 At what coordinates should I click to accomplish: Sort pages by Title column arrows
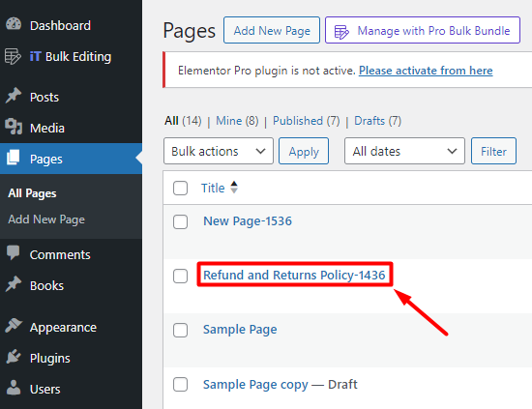tap(234, 188)
